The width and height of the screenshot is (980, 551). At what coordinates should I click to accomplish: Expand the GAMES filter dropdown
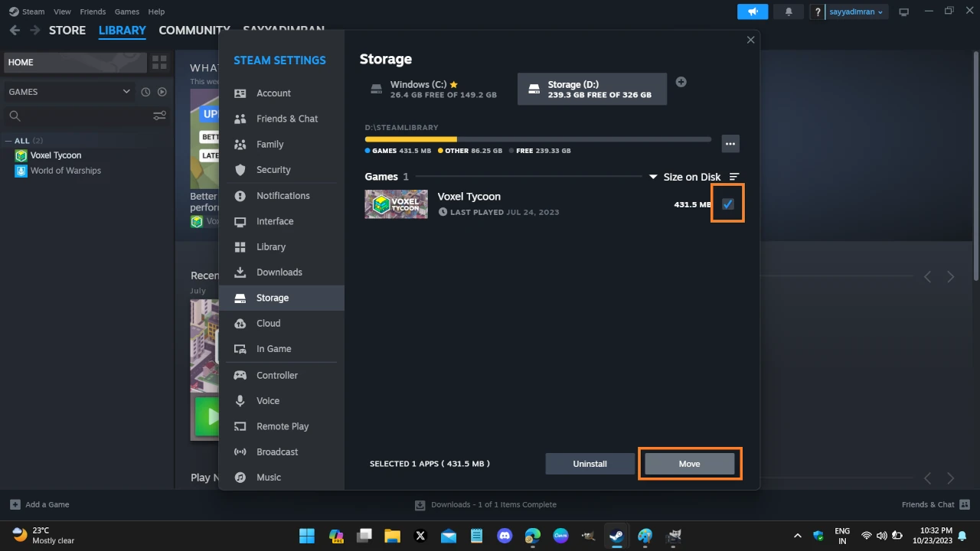70,92
